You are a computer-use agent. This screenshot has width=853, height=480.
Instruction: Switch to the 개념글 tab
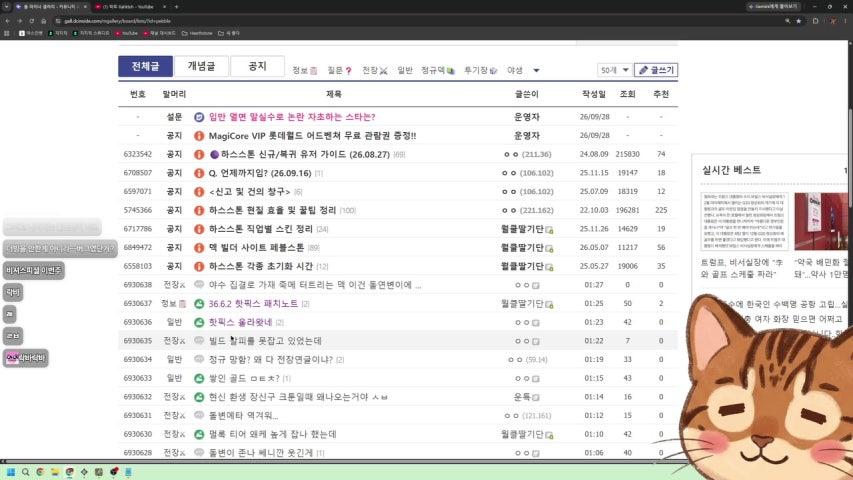coord(201,66)
